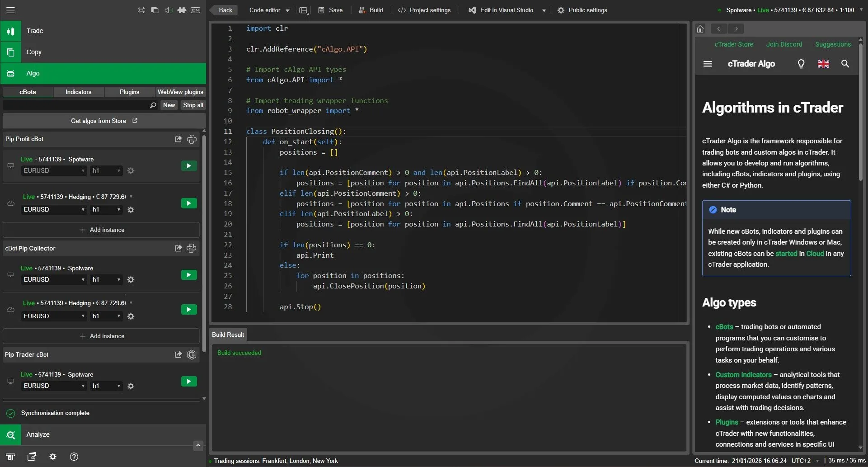Toggle mute via the speaker icon
The image size is (868, 467).
coord(168,10)
